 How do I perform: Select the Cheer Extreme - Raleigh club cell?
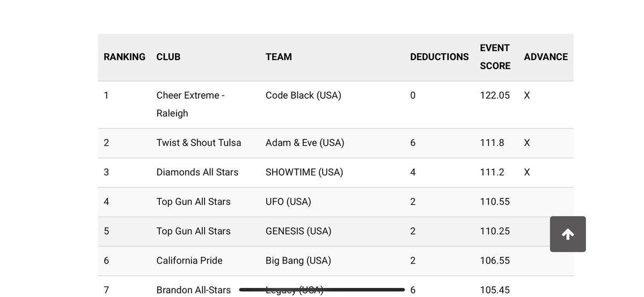[x=191, y=104]
